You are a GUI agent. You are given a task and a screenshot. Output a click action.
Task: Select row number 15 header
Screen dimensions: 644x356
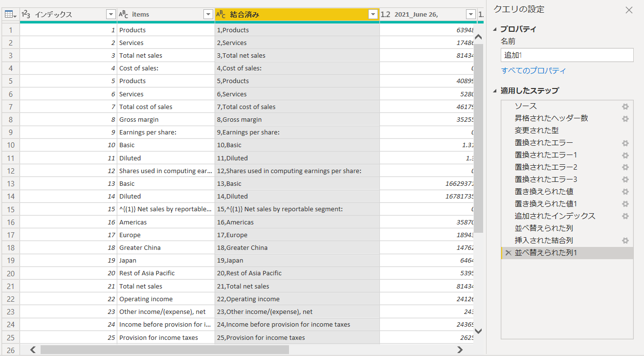pyautogui.click(x=11, y=209)
